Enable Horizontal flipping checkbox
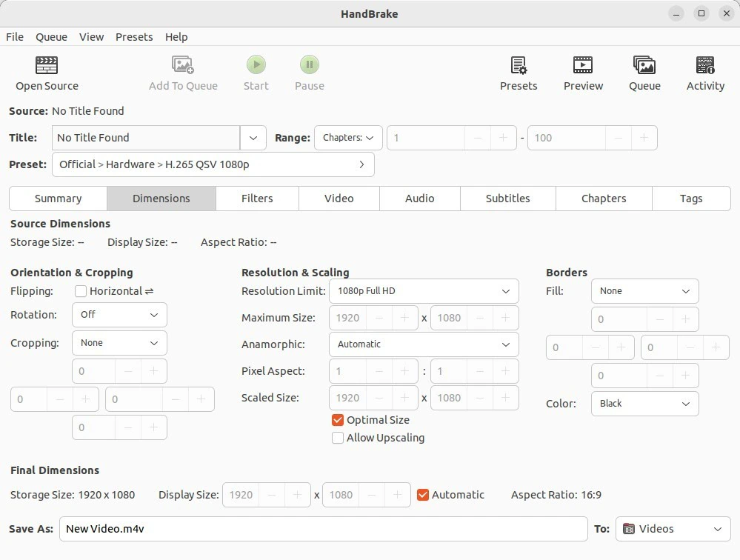Image resolution: width=740 pixels, height=560 pixels. [x=81, y=291]
